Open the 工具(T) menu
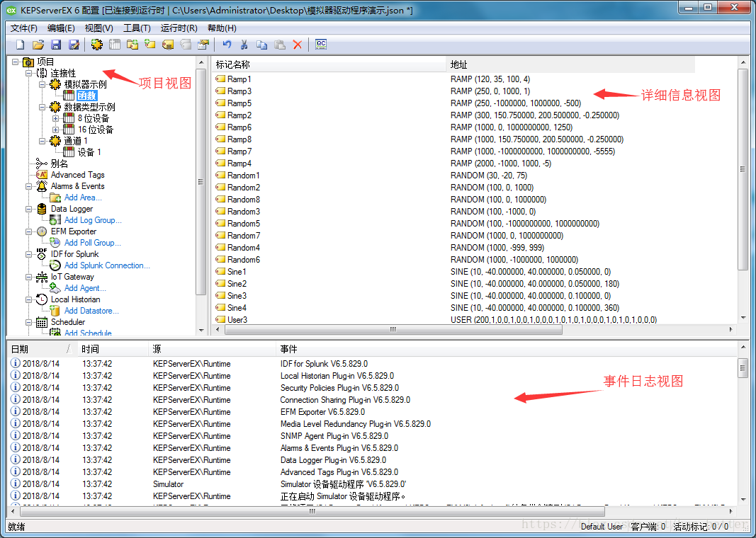Image resolution: width=756 pixels, height=538 pixels. [137, 28]
